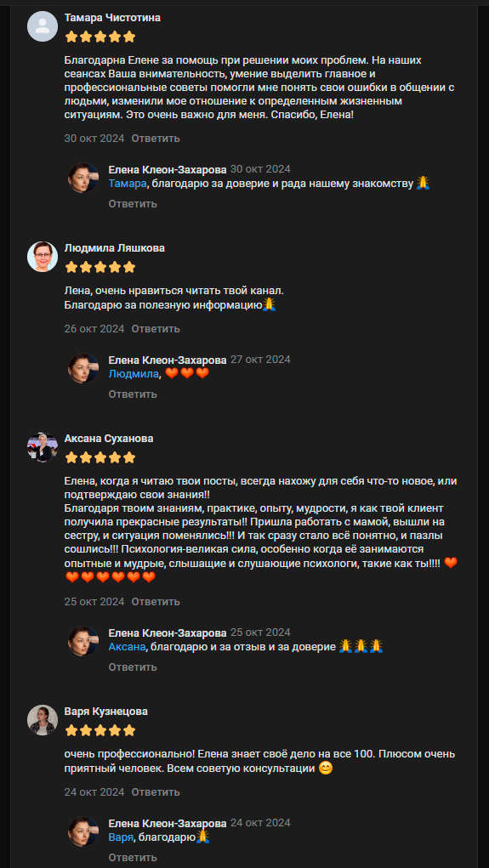
Task: Click Елена's avatar in reply to Людмила
Action: tap(83, 368)
